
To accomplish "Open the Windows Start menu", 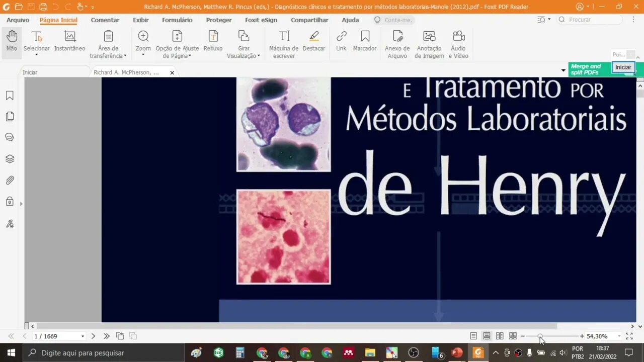I will tap(11, 352).
